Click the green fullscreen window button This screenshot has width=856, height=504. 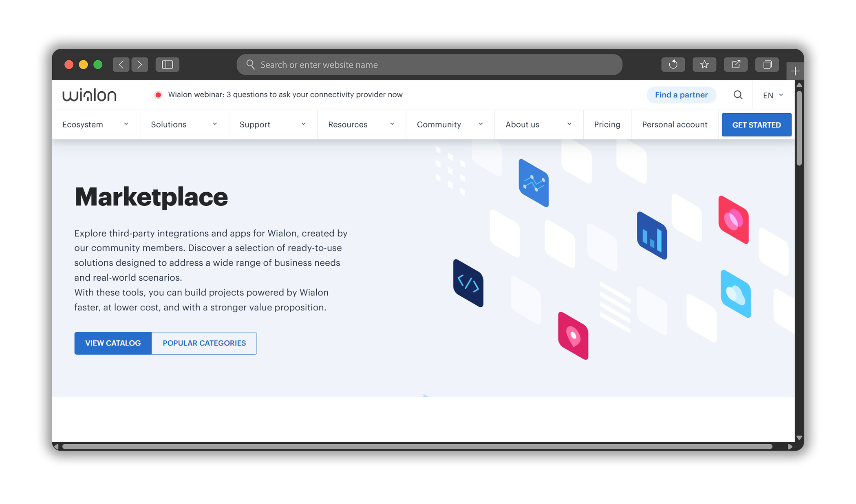98,64
